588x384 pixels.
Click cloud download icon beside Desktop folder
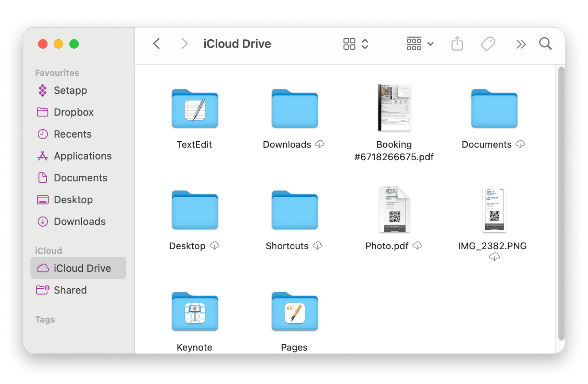[x=214, y=246]
